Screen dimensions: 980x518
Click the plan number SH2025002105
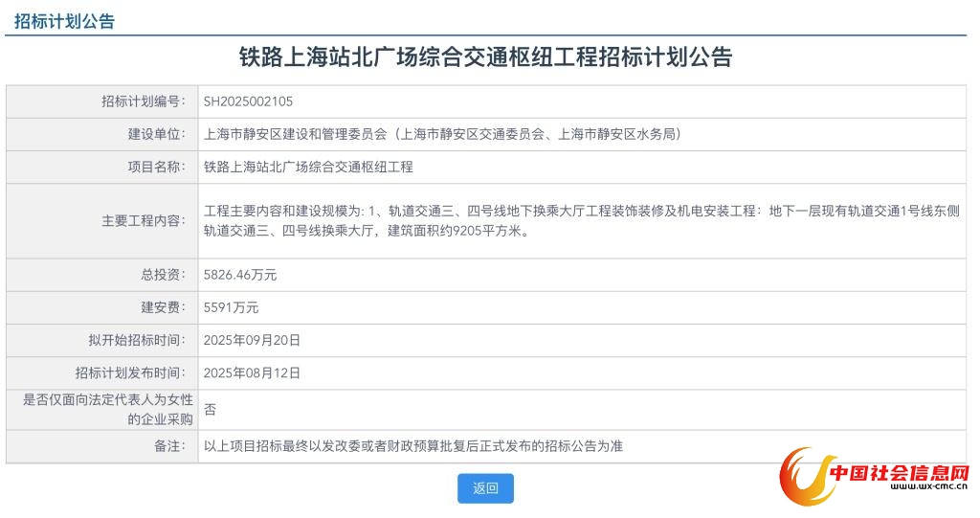[249, 101]
